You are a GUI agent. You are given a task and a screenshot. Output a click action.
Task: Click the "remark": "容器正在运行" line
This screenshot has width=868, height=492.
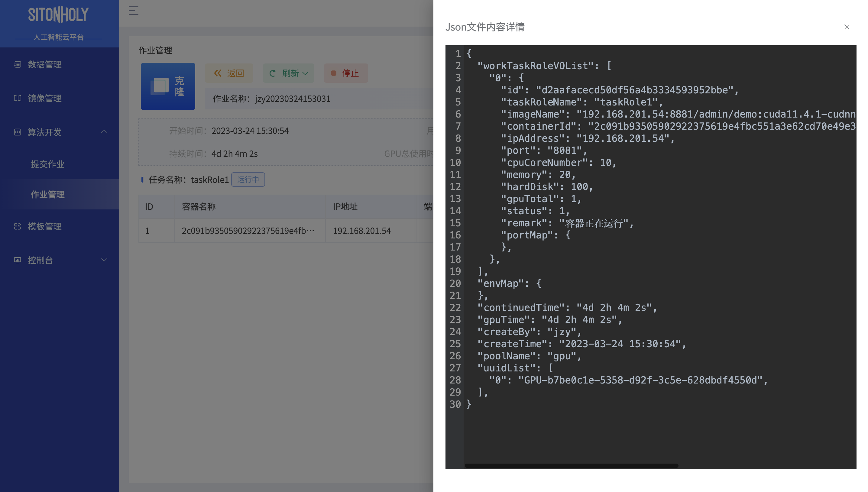(567, 223)
